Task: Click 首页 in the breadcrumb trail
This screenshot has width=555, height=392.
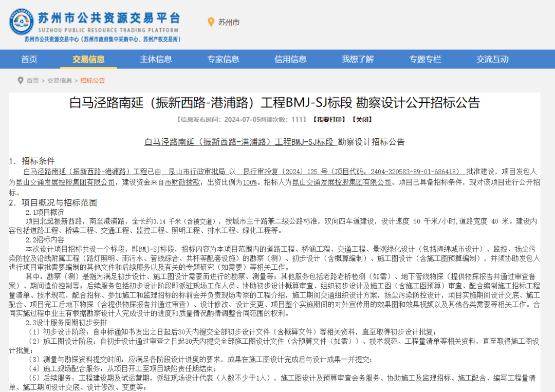Action: tap(33, 81)
